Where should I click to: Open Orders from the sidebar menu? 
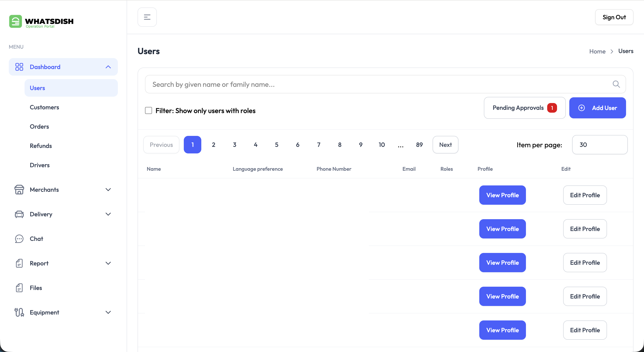[x=39, y=126]
